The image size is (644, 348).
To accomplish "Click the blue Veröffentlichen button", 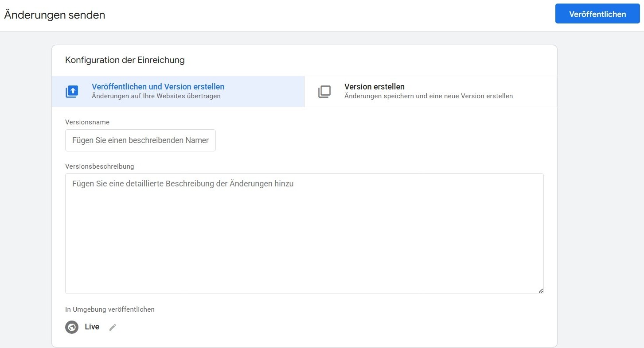I will pos(597,14).
